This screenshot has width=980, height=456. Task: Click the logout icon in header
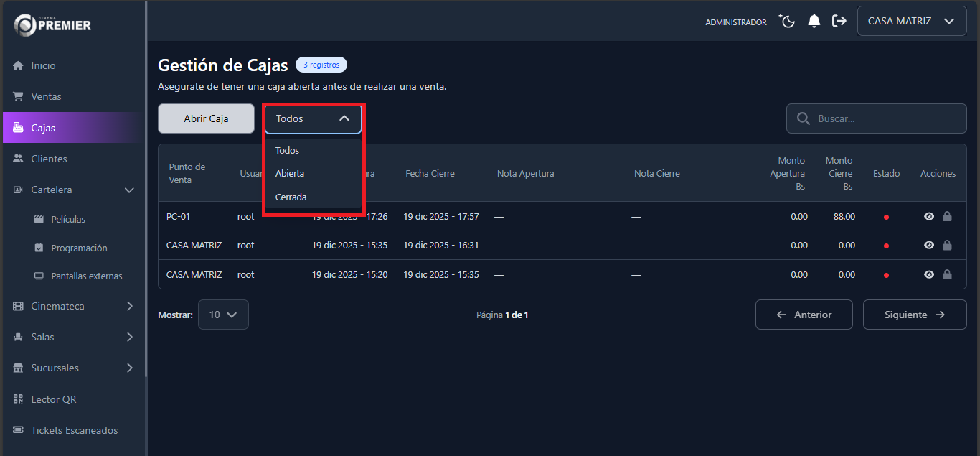[839, 22]
